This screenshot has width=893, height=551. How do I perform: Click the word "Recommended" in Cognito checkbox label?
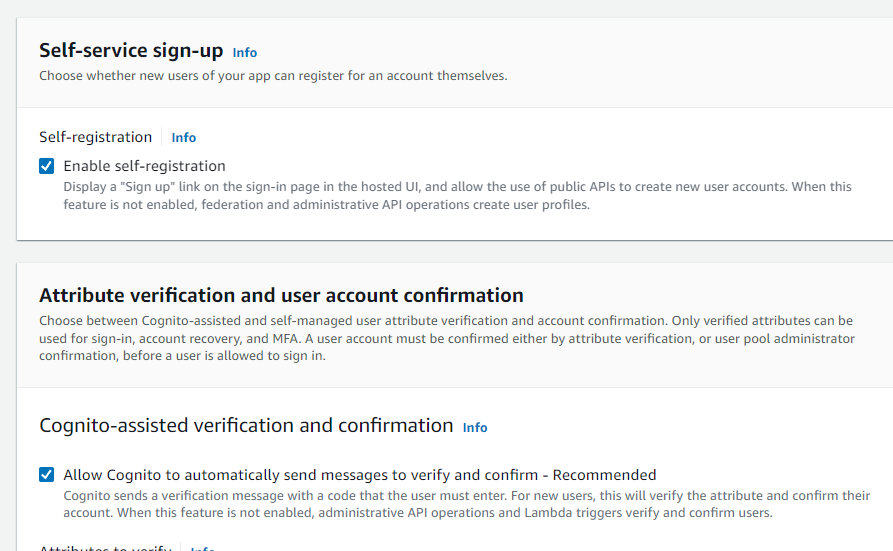(x=604, y=475)
